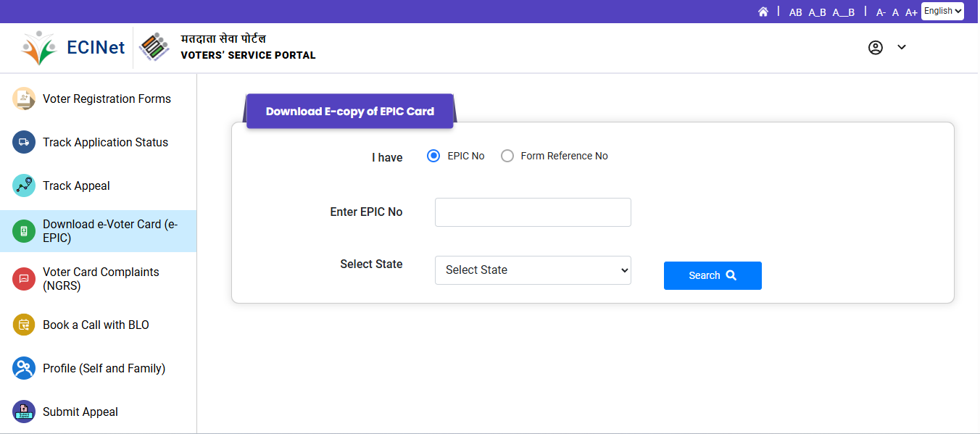Select the EPIC No radio button

tap(433, 155)
